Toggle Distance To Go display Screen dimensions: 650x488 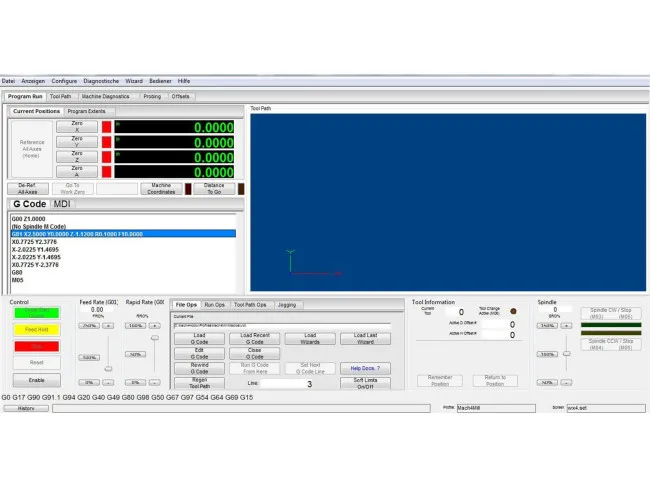coord(214,188)
